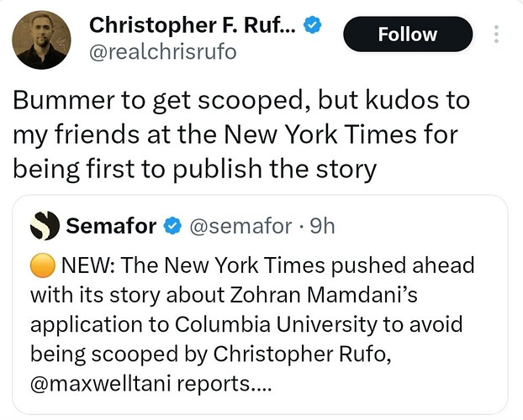
Task: Click the 9h timestamp on quoted tweet
Action: [x=322, y=226]
